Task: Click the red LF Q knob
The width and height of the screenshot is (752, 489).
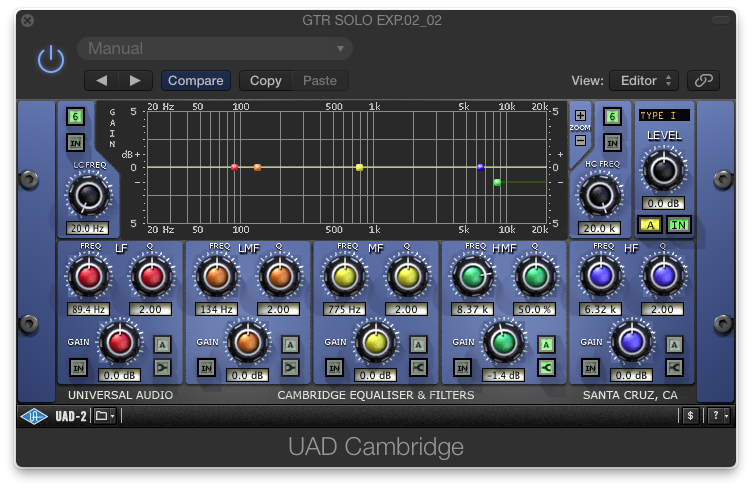Action: (152, 277)
